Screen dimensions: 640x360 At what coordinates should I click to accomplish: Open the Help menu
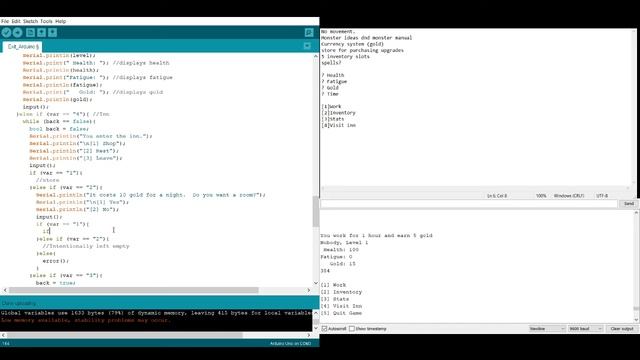tap(60, 21)
